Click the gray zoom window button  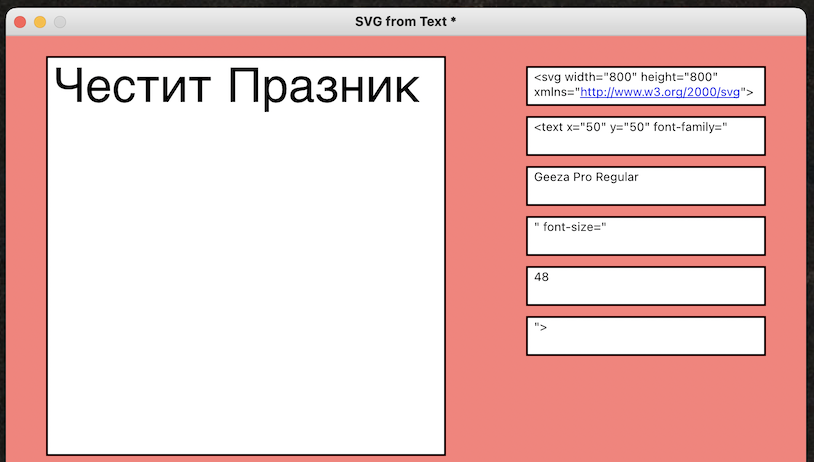pos(60,22)
